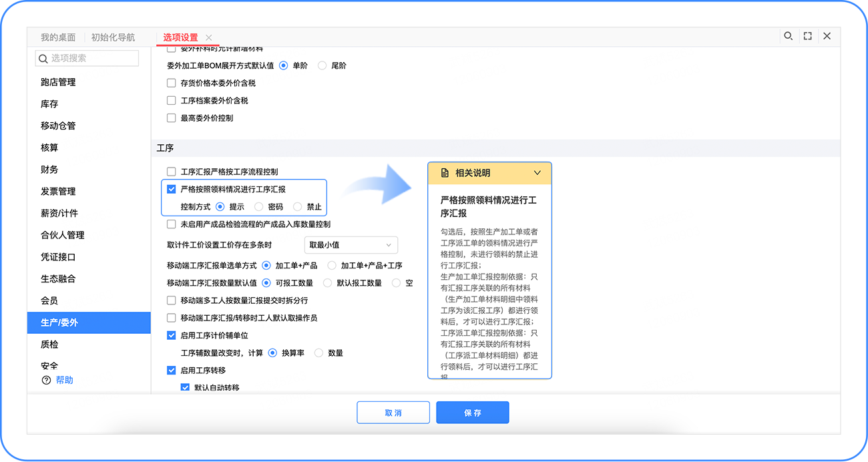Image resolution: width=868 pixels, height=462 pixels.
Task: Click the 保存 button
Action: 473,413
